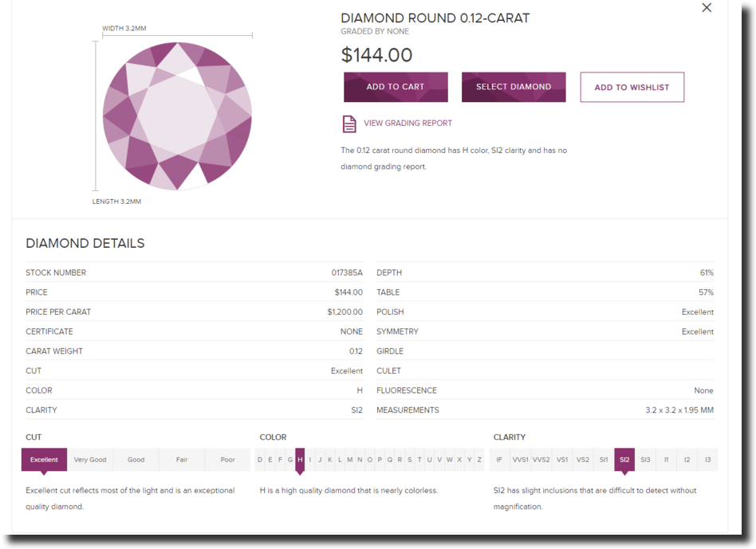Click the stock number 017385A value
This screenshot has width=756, height=549.
coord(348,273)
